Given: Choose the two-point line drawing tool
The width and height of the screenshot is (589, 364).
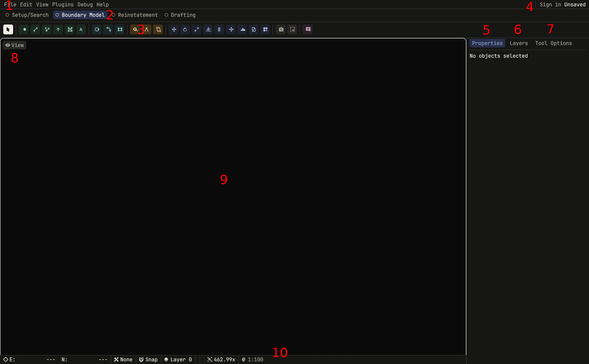Looking at the screenshot, I should pos(35,29).
